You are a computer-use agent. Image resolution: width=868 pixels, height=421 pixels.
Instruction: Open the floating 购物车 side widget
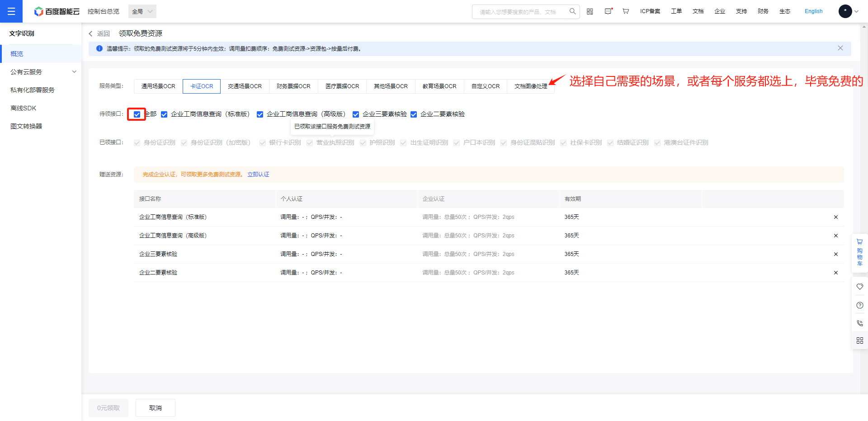tap(860, 253)
